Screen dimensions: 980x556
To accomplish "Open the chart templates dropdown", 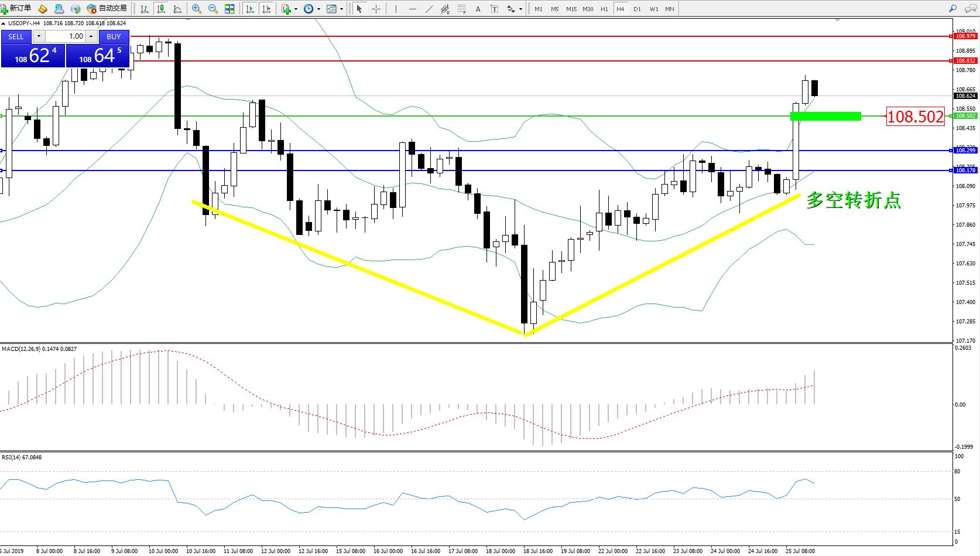I will pyautogui.click(x=341, y=9).
